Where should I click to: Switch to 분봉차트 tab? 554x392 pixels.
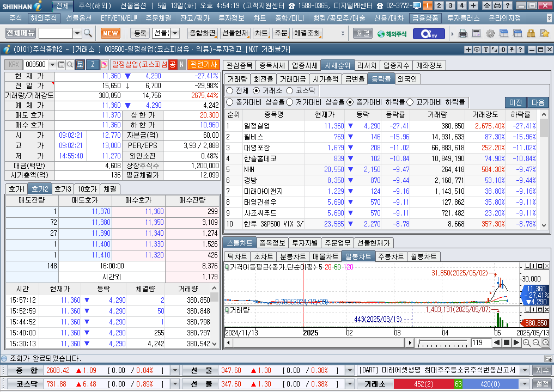pyautogui.click(x=293, y=256)
